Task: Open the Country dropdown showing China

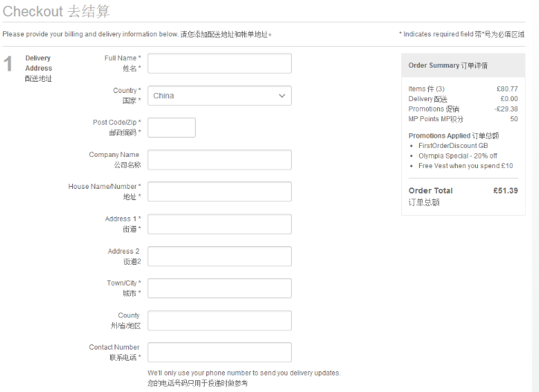Action: [220, 95]
